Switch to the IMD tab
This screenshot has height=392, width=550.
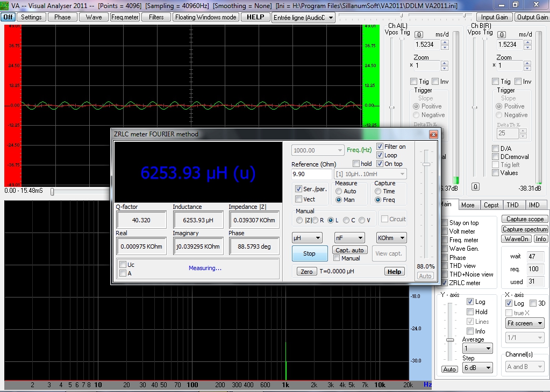point(534,205)
